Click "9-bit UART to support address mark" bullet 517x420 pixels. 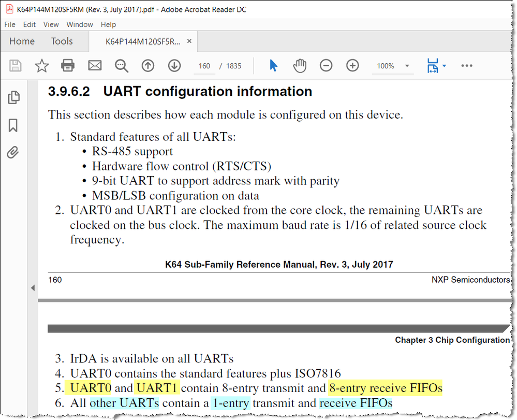pyautogui.click(x=216, y=181)
